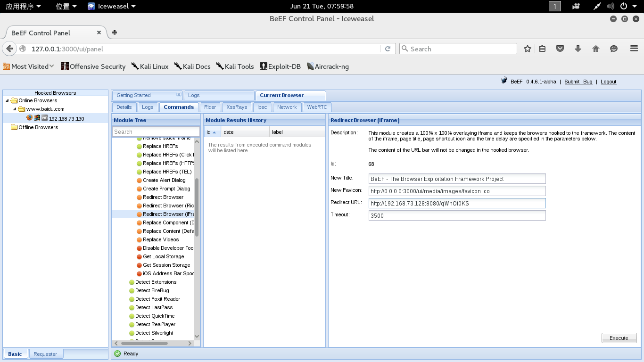This screenshot has height=362, width=644.
Task: Go to browser home page icon
Action: [x=596, y=49]
